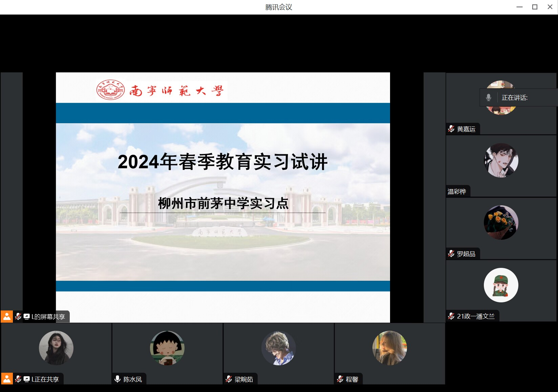Select 罗超品 flower bouquet avatar

[501, 223]
